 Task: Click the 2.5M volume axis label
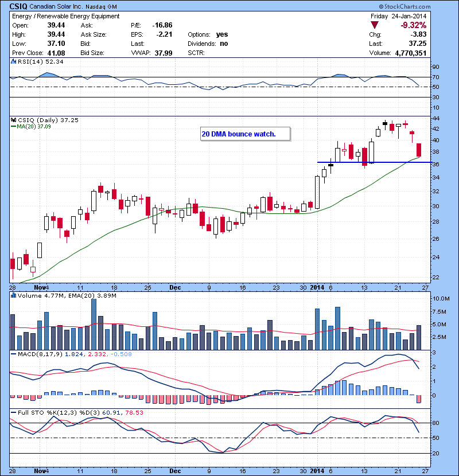(x=439, y=337)
